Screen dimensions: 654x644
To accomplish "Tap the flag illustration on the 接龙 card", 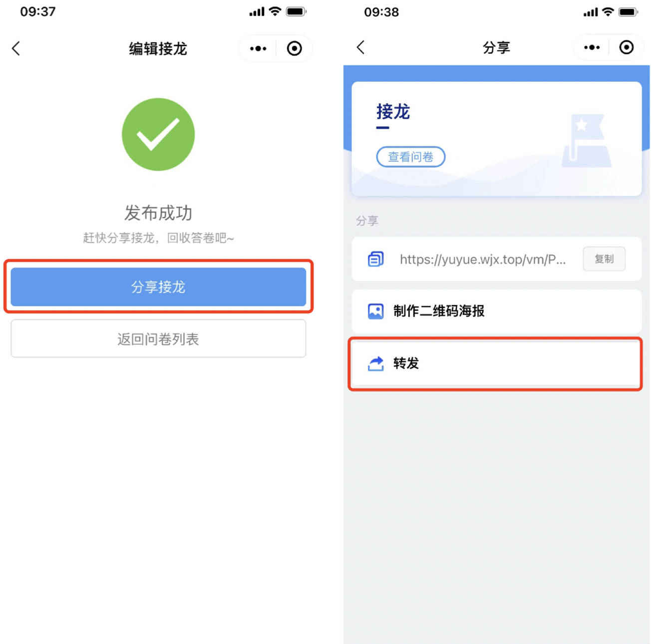I will pyautogui.click(x=586, y=140).
